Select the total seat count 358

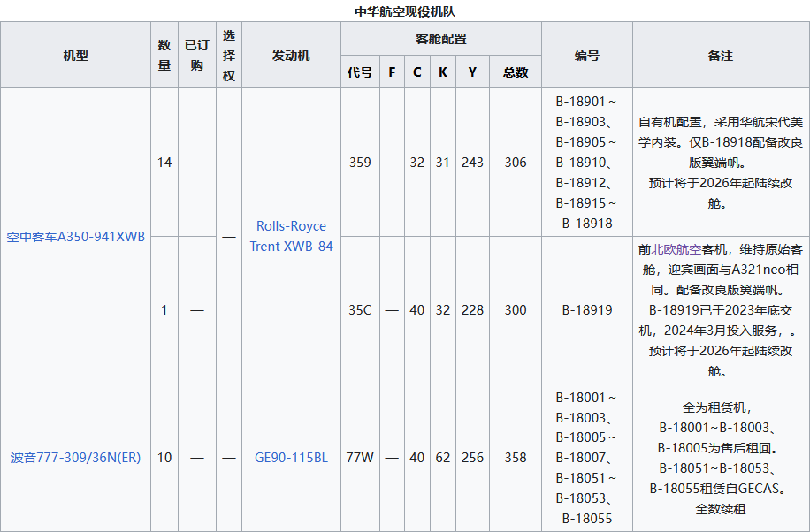click(x=516, y=458)
